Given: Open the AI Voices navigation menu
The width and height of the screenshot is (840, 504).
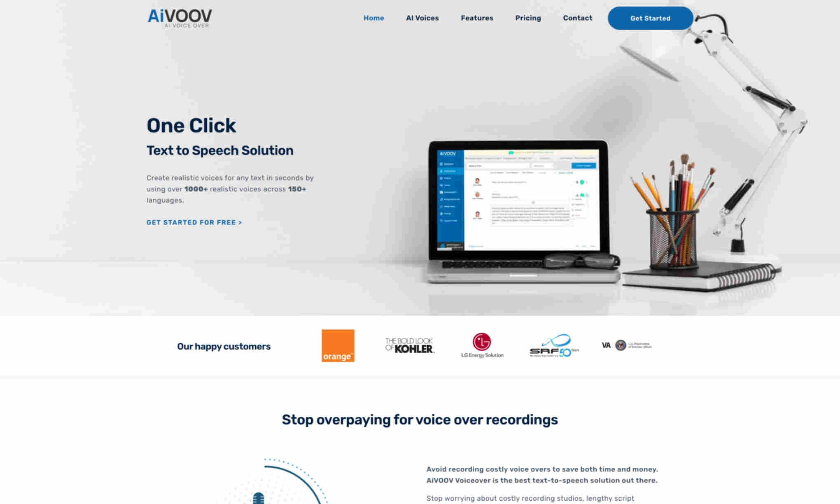Looking at the screenshot, I should [x=422, y=18].
